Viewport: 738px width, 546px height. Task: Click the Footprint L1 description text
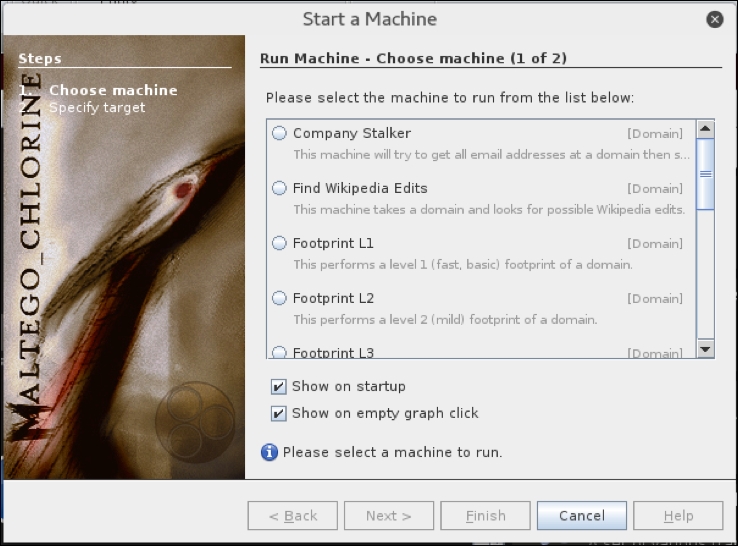(x=463, y=265)
